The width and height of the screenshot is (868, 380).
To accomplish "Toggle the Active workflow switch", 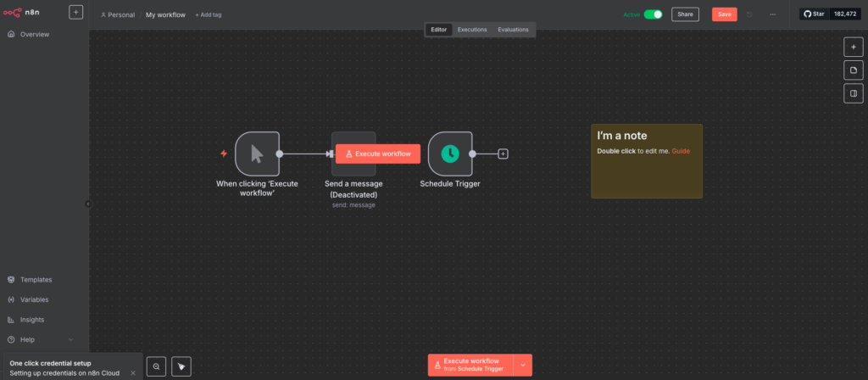I will coord(654,14).
